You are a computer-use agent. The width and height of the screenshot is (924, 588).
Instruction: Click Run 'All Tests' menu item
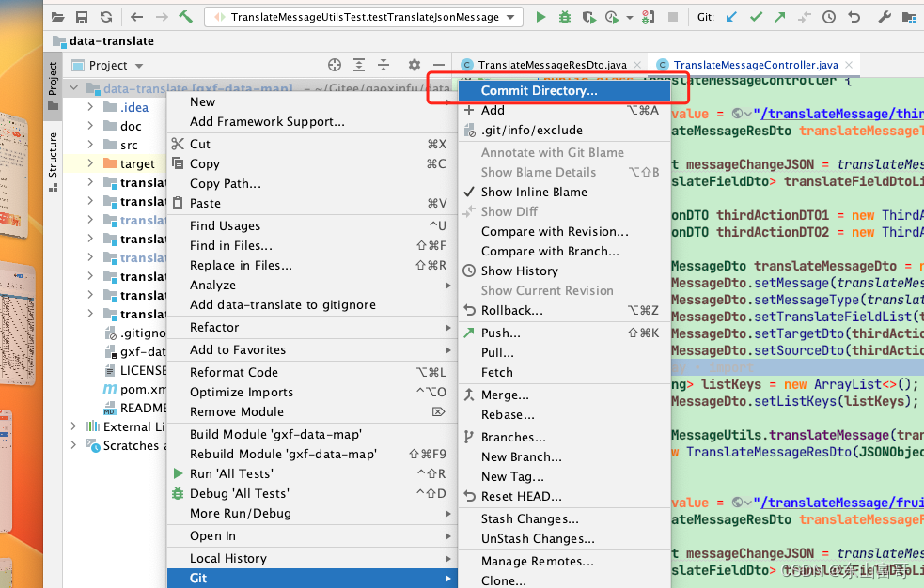click(x=312, y=473)
